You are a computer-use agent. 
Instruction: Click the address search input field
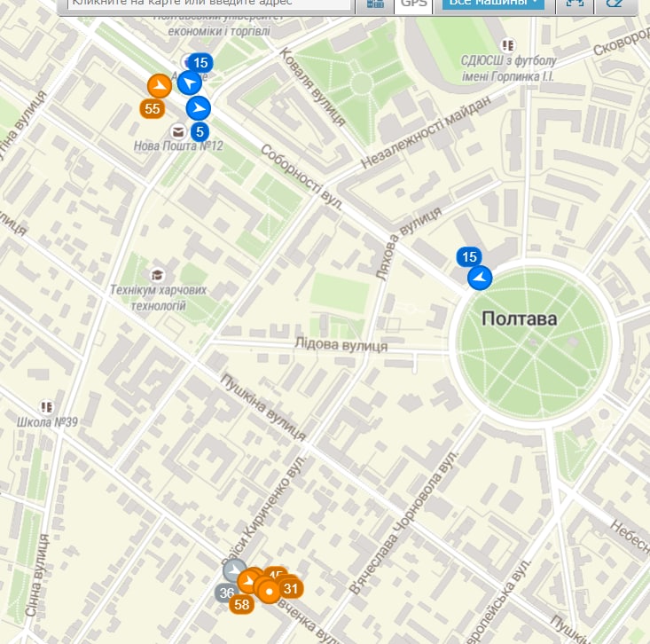pos(209,4)
